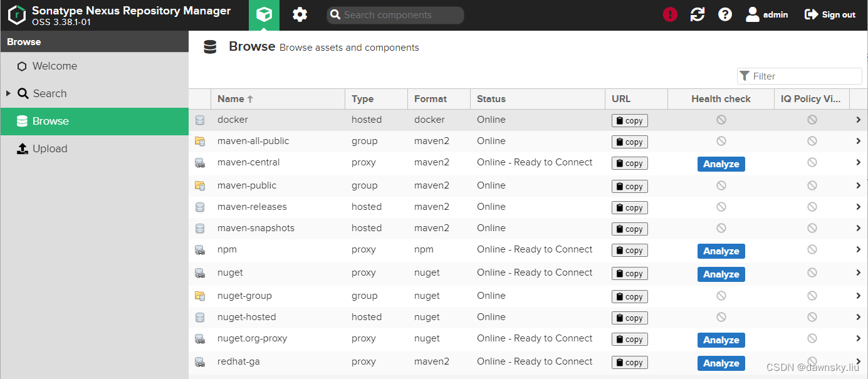Analyze the redhat-ga repository health

[x=721, y=363]
